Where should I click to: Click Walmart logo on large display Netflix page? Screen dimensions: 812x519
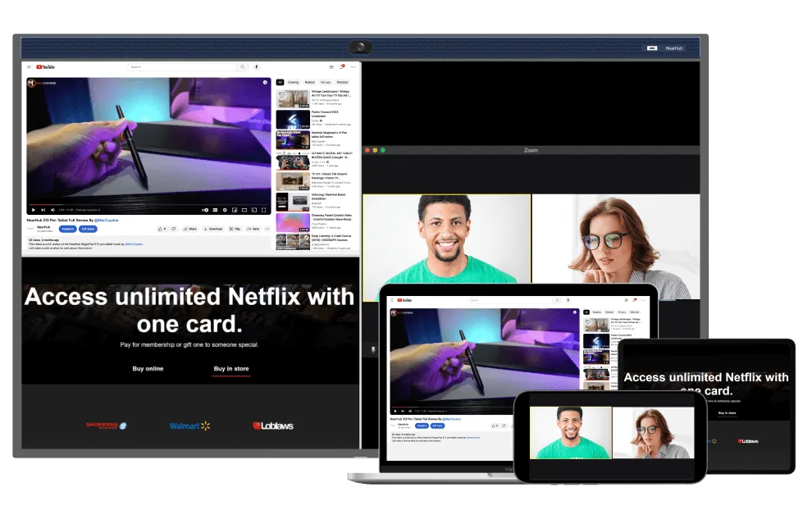coord(189,426)
